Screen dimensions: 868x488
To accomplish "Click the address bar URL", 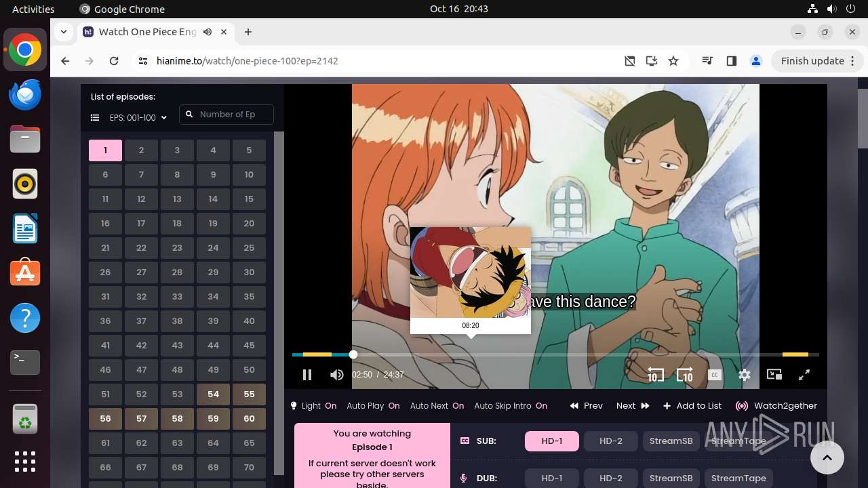I will point(248,61).
